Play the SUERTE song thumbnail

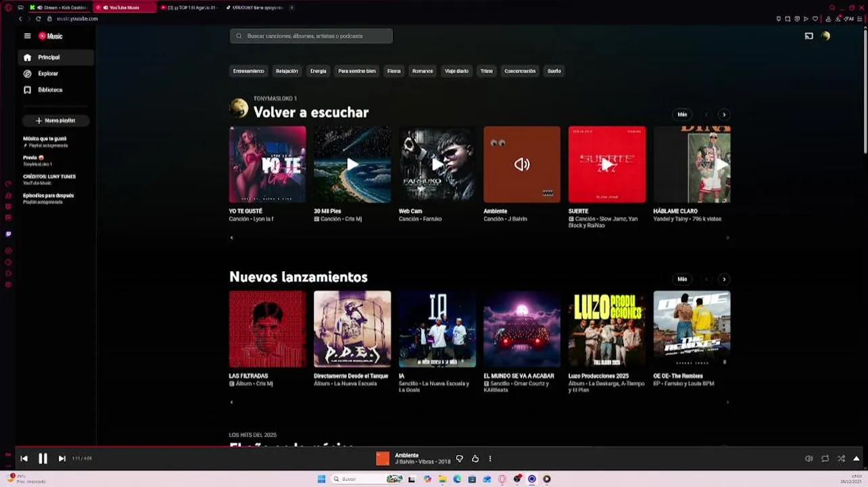[x=607, y=164]
